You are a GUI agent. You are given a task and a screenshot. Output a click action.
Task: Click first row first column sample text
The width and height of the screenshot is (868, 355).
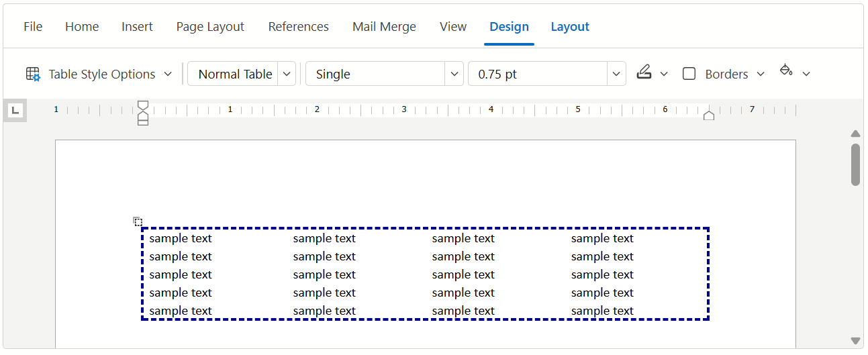coord(181,238)
